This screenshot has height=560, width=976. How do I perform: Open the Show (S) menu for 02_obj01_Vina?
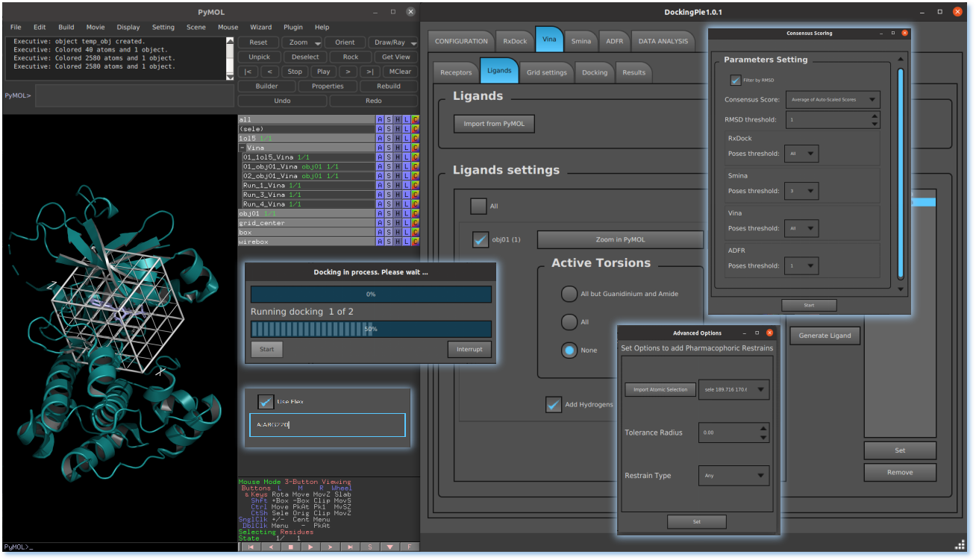pyautogui.click(x=389, y=176)
